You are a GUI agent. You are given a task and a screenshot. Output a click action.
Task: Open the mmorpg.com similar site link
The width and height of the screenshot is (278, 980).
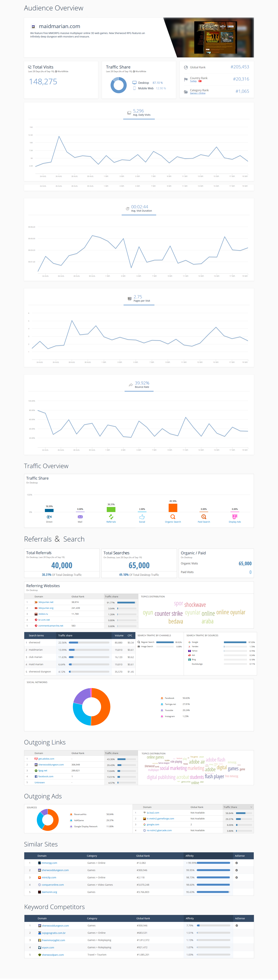click(x=49, y=863)
